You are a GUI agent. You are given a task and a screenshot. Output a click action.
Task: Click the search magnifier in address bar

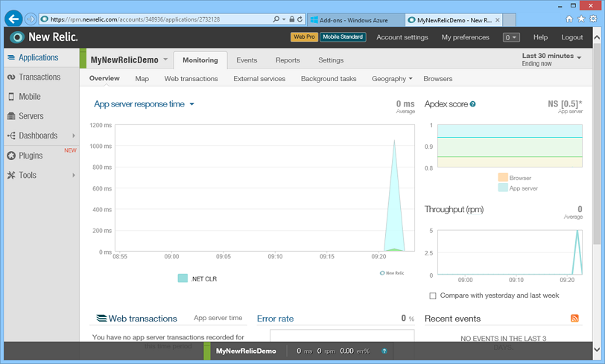coord(276,19)
